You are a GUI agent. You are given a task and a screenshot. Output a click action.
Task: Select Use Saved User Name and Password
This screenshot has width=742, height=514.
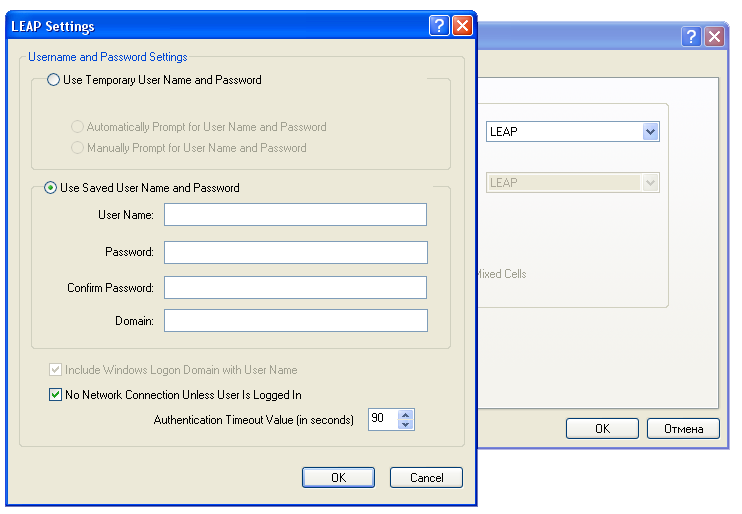coord(51,187)
